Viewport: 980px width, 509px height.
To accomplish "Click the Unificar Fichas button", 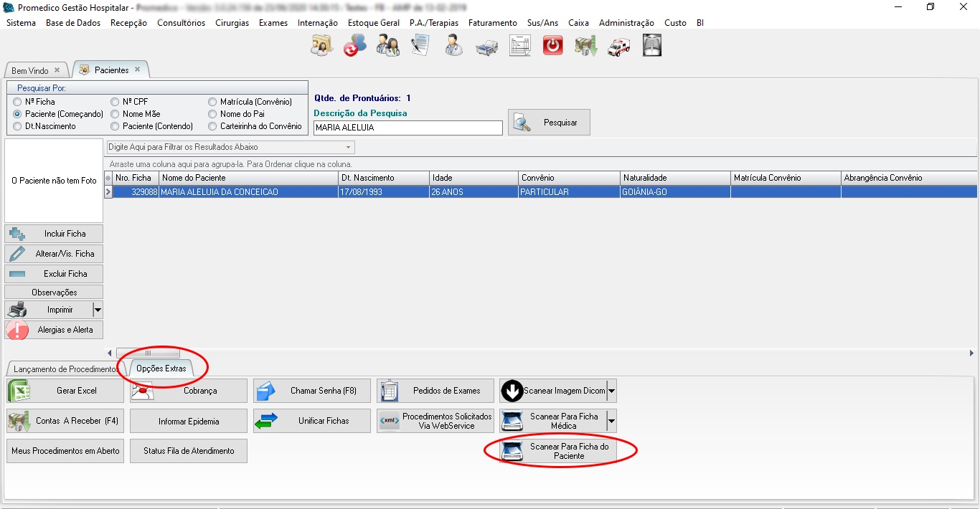I will (312, 421).
